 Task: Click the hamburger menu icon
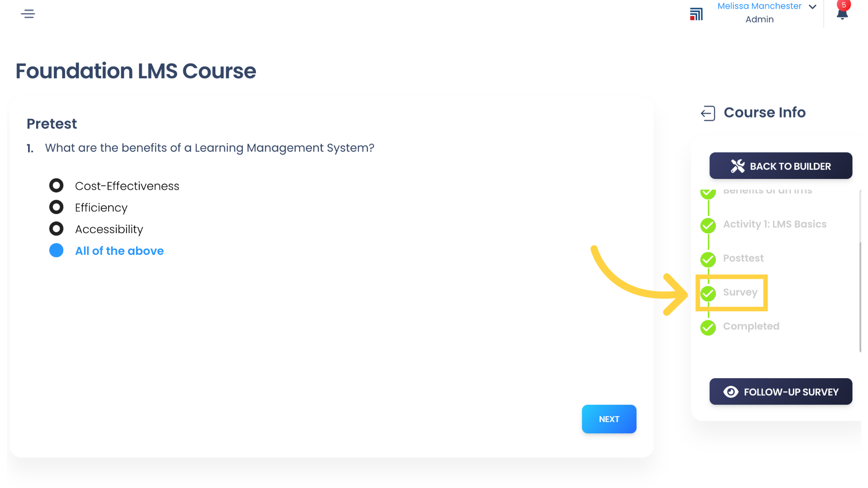pos(28,14)
